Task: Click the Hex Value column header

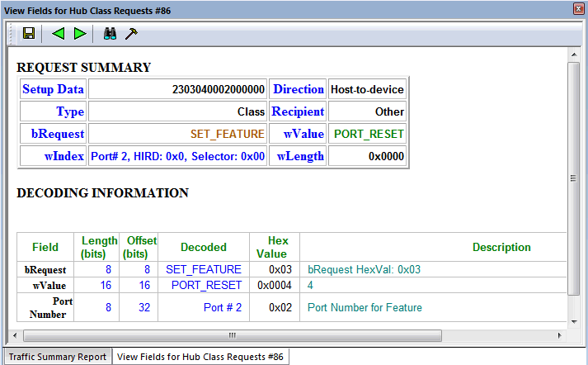Action: [275, 247]
